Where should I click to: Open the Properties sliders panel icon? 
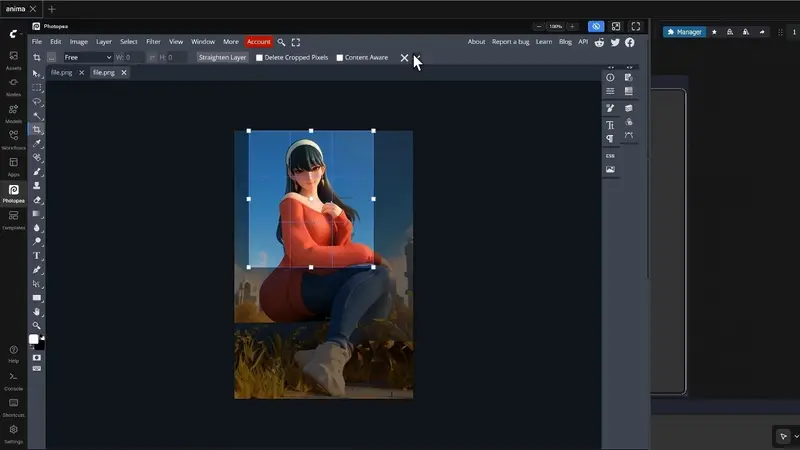pyautogui.click(x=610, y=91)
